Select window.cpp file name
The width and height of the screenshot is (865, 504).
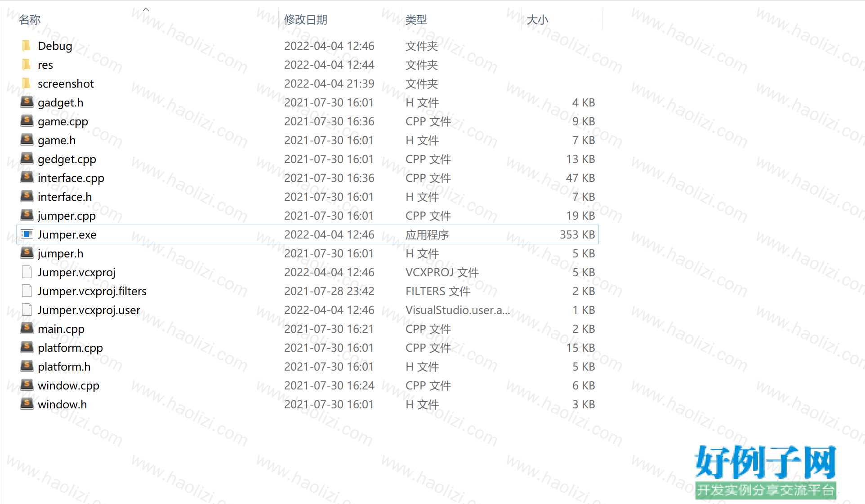pyautogui.click(x=68, y=386)
